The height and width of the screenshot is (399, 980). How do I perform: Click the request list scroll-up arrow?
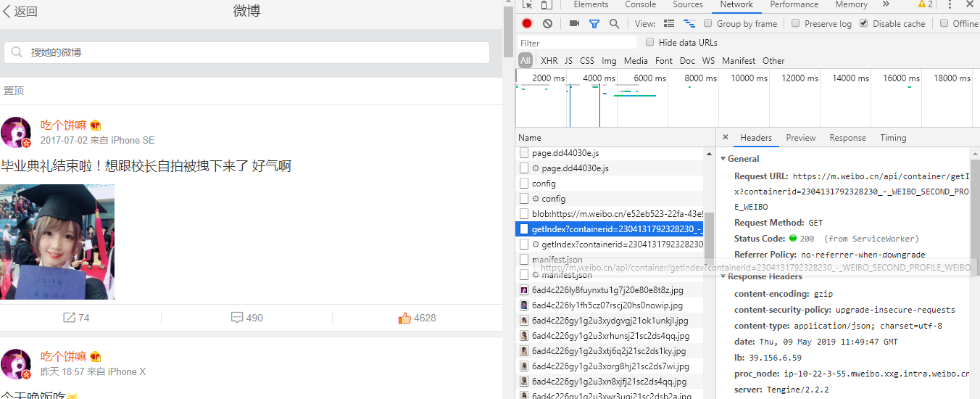tap(709, 153)
